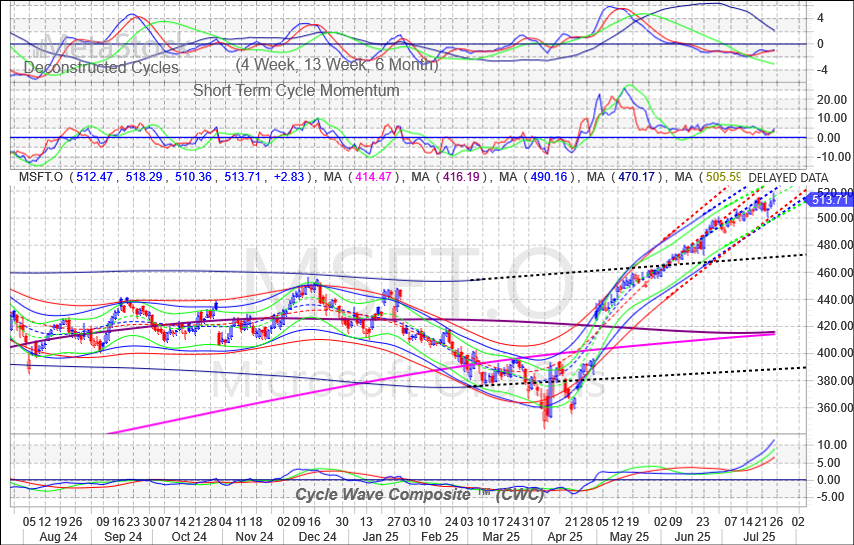Click the Aug 24 month label

click(x=59, y=536)
